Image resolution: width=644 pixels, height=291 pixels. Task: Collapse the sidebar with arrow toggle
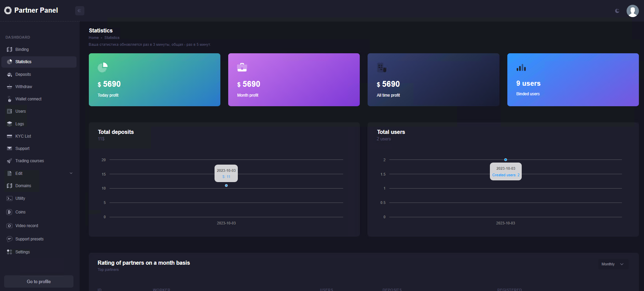pos(80,11)
